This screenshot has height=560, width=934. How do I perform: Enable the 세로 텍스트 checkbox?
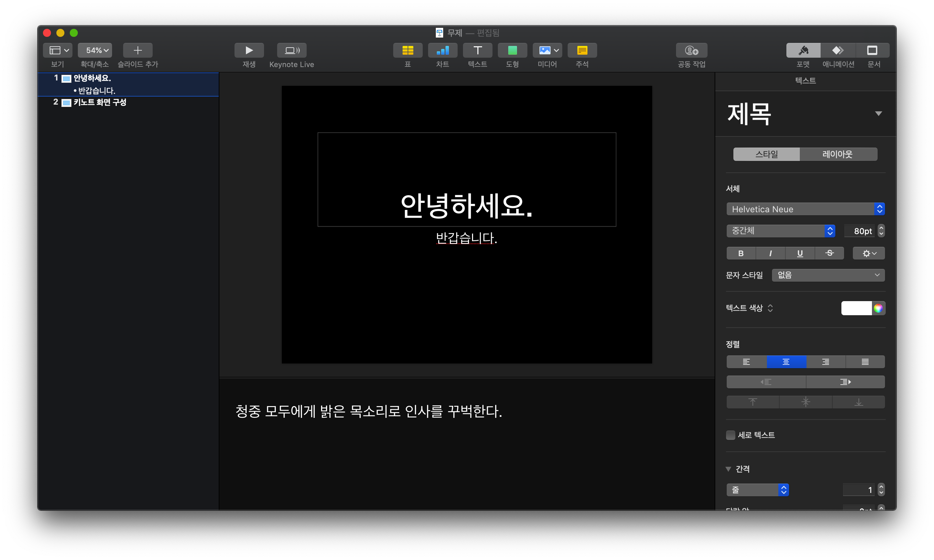(730, 435)
